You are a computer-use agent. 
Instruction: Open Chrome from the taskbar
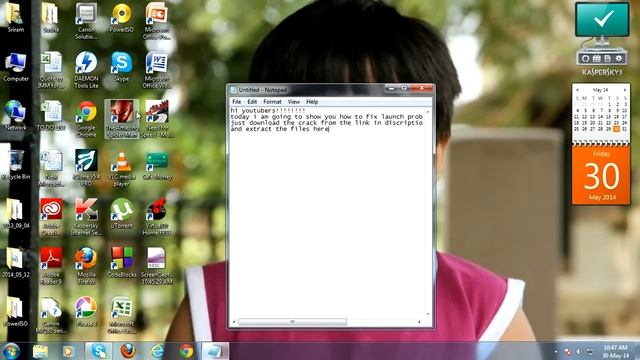[187, 351]
